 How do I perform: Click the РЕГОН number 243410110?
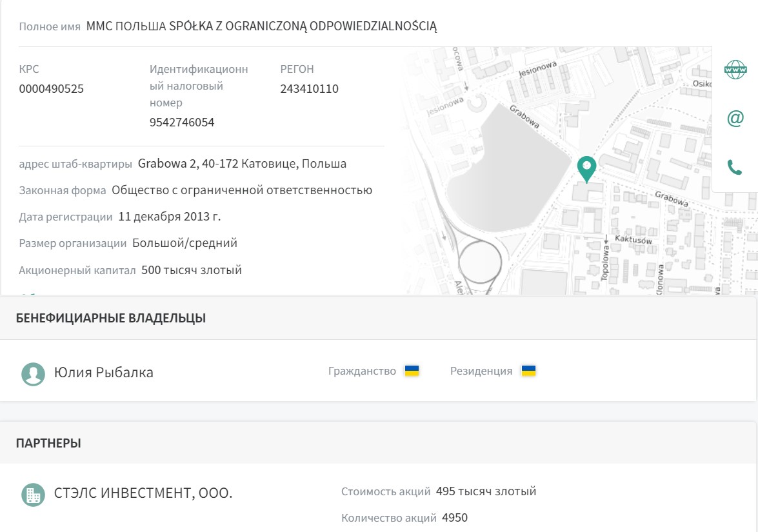tap(309, 89)
